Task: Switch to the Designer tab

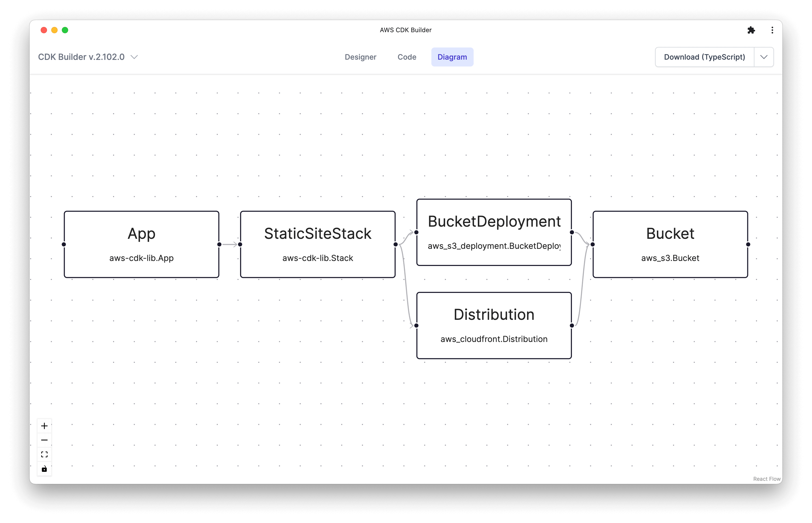Action: point(360,57)
